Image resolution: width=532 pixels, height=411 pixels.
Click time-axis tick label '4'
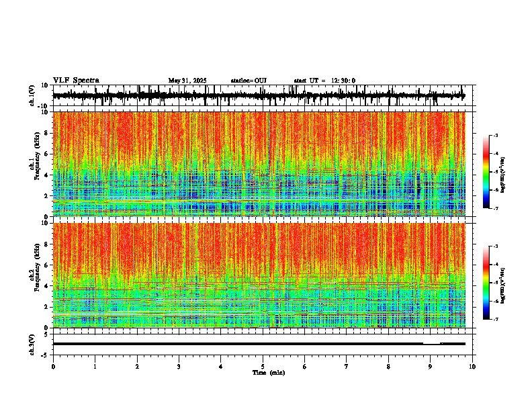pyautogui.click(x=221, y=367)
